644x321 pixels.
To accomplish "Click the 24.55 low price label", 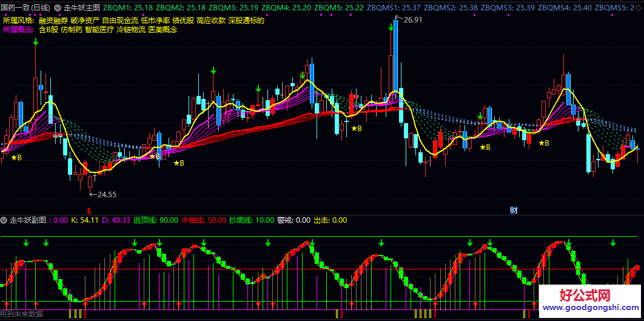I will click(107, 194).
